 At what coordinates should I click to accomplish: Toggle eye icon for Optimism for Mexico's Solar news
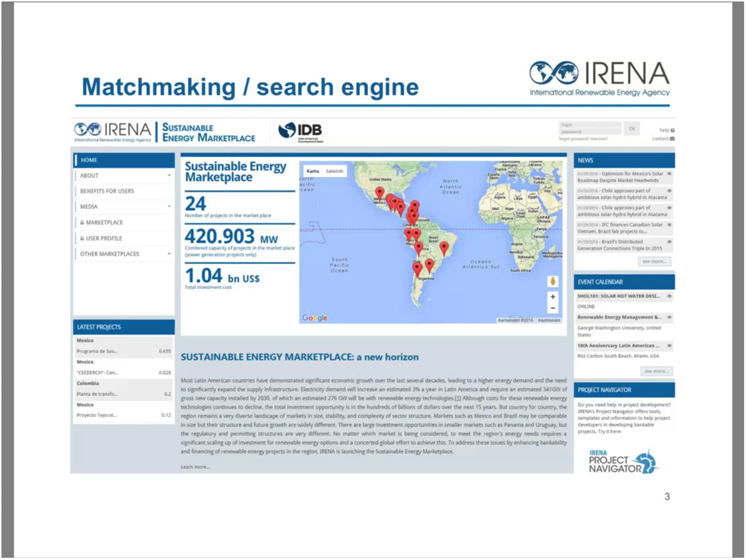(x=669, y=174)
